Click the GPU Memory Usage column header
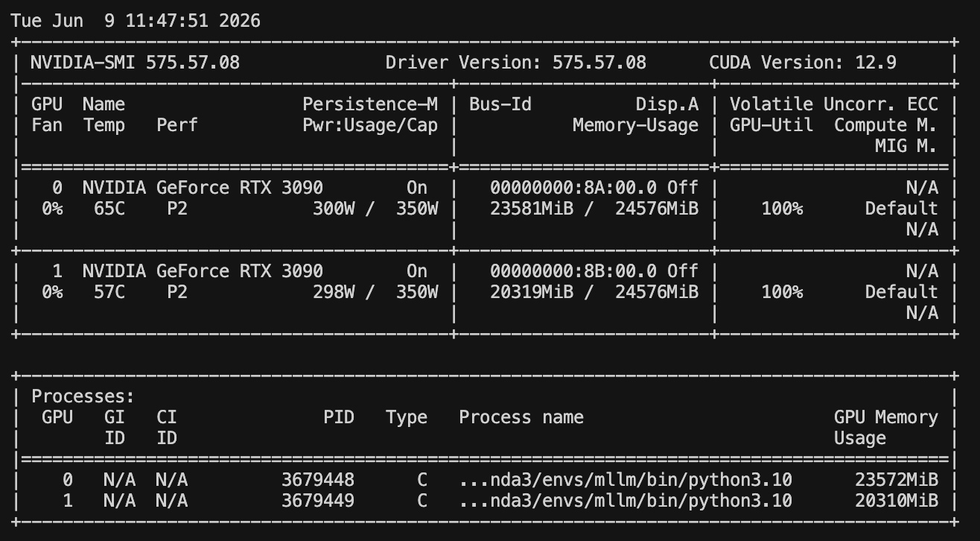This screenshot has width=980, height=541. tap(886, 427)
